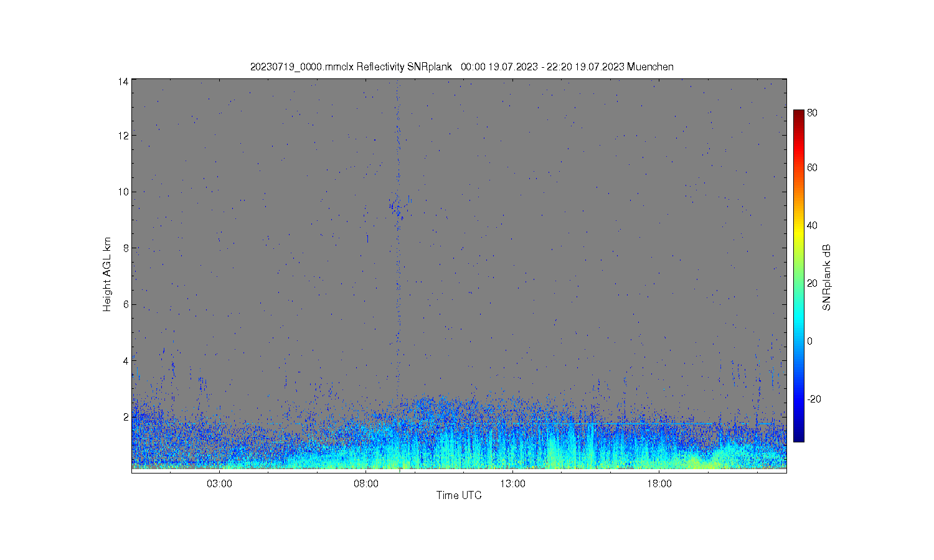The width and height of the screenshot is (934, 560).
Task: Click the colorbar value 20
Action: (x=812, y=283)
